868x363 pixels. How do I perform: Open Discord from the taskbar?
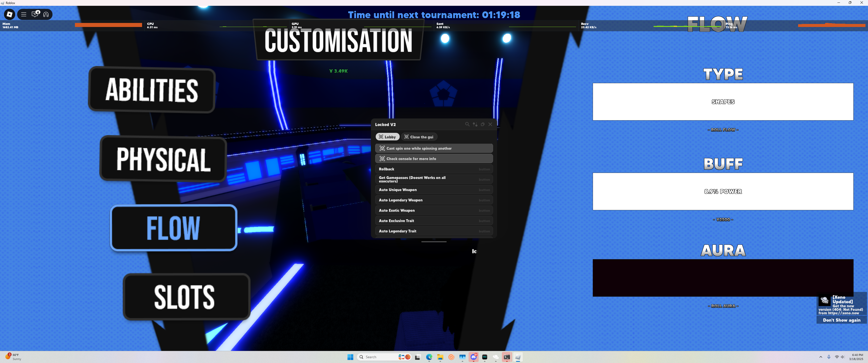tap(473, 357)
